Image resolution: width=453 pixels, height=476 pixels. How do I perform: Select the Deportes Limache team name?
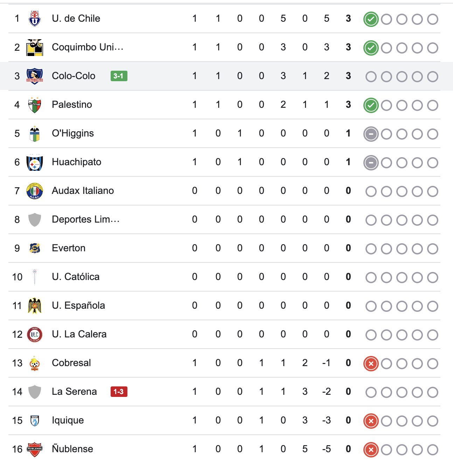(86, 219)
